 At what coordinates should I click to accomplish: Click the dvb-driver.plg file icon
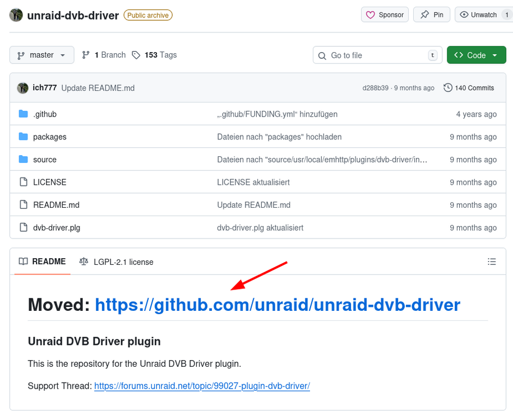pos(24,227)
